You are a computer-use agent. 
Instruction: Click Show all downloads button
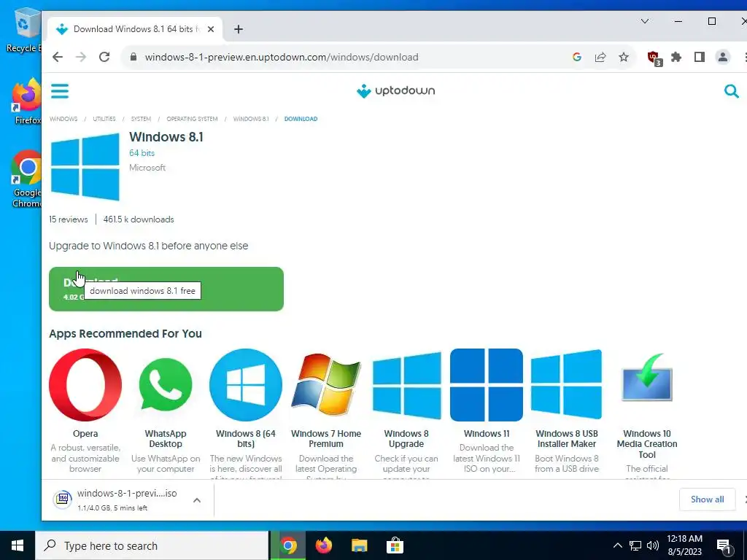707,499
